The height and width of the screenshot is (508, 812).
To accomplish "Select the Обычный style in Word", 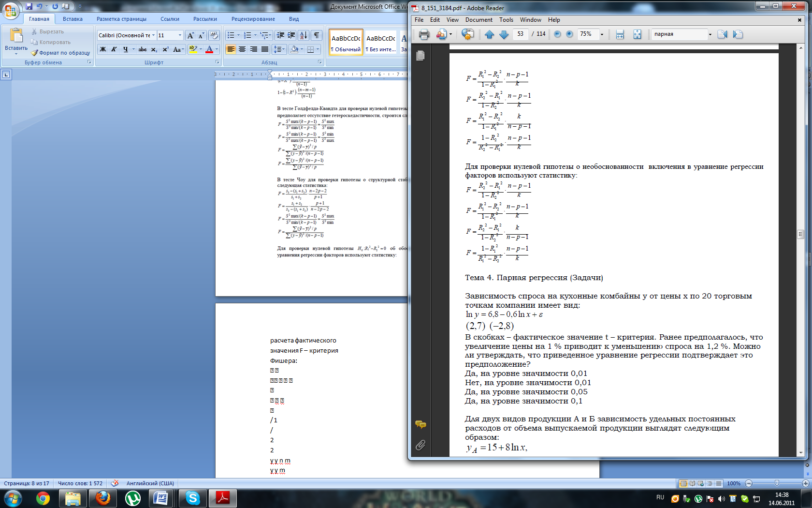I will coord(346,43).
